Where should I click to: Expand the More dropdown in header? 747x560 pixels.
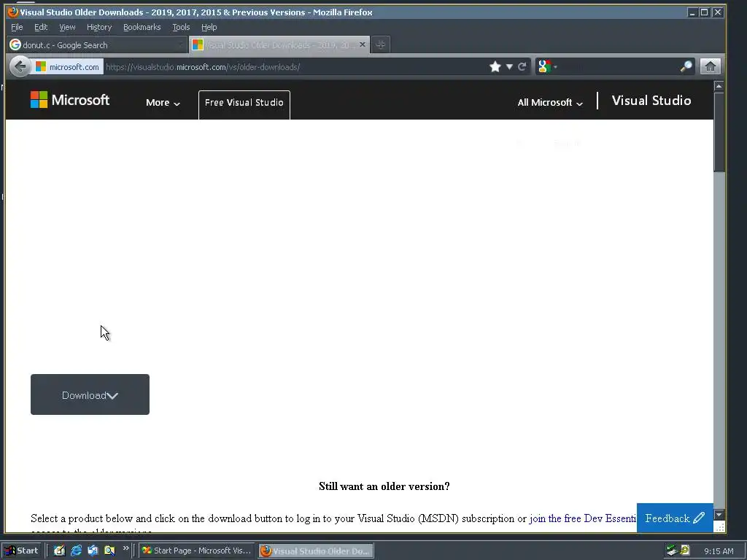(163, 102)
